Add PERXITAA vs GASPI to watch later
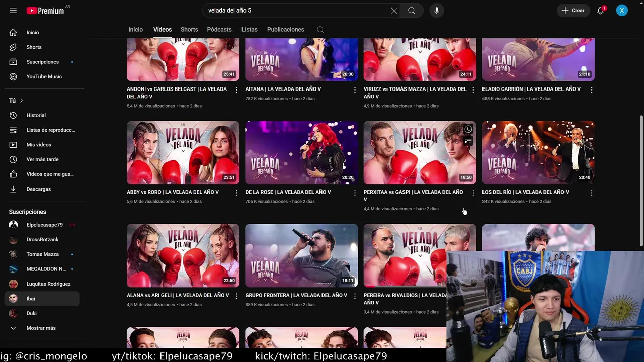Screen dimensions: 644x362 pos(468,129)
